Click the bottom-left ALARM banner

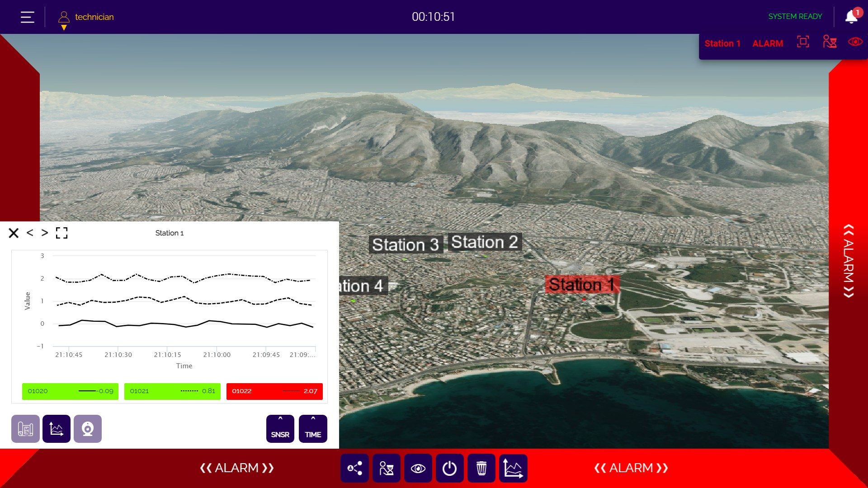point(237,468)
